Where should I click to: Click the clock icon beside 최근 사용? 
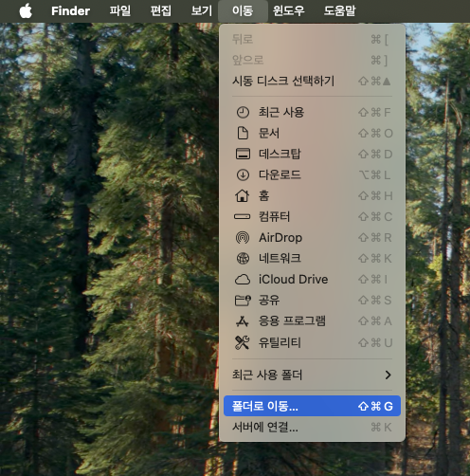[x=243, y=113]
